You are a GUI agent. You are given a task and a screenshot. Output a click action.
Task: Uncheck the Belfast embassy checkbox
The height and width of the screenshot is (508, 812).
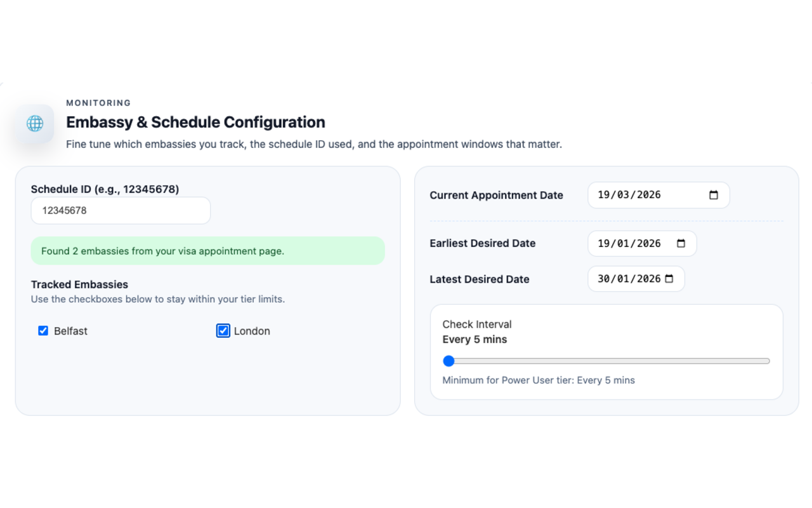[43, 330]
